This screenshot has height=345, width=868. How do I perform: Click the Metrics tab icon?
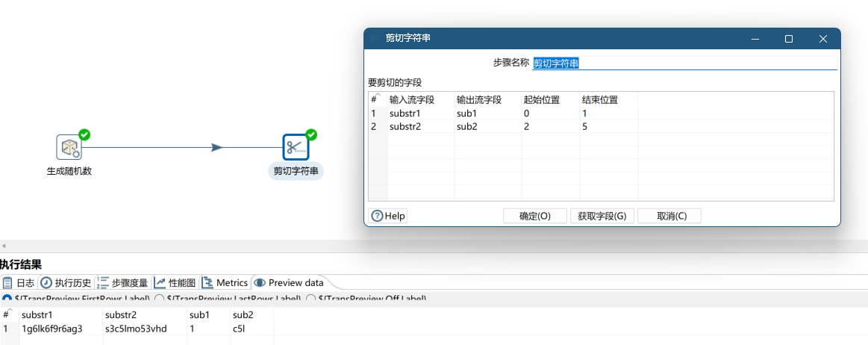pos(207,283)
